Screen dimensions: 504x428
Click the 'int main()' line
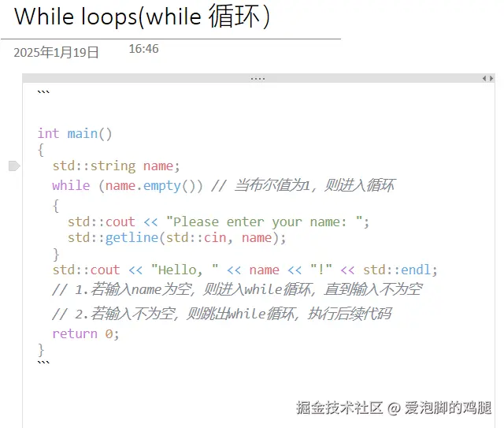pos(75,133)
